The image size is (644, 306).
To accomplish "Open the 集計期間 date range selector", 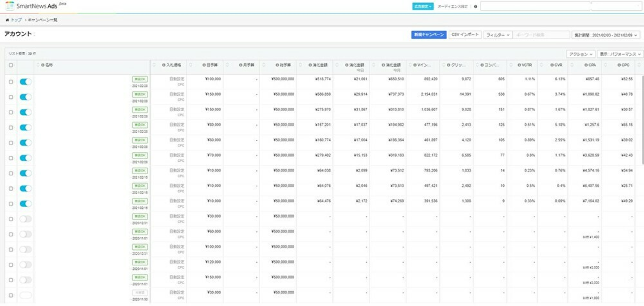I will [x=606, y=35].
